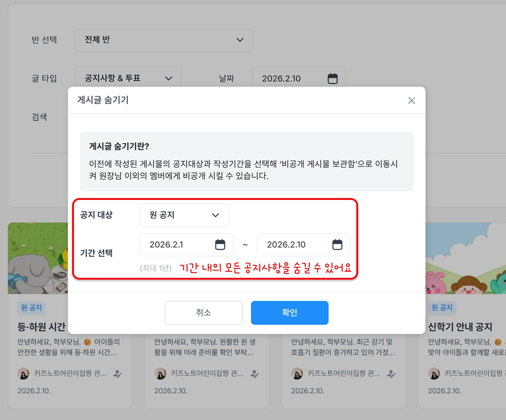Viewport: 506px width, 420px height.
Task: Click the author name on the 등·하원 시간 card
Action: click(70, 374)
